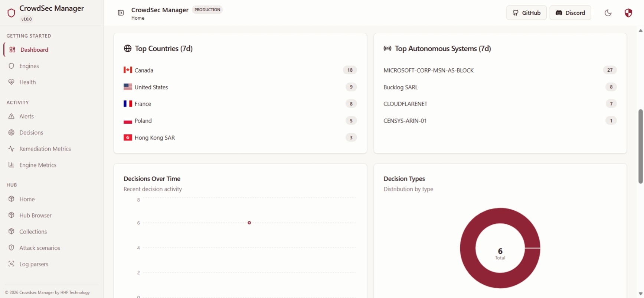Click MICROSOFT-CORP-MSN-AS-BLOCK entry

coord(428,70)
